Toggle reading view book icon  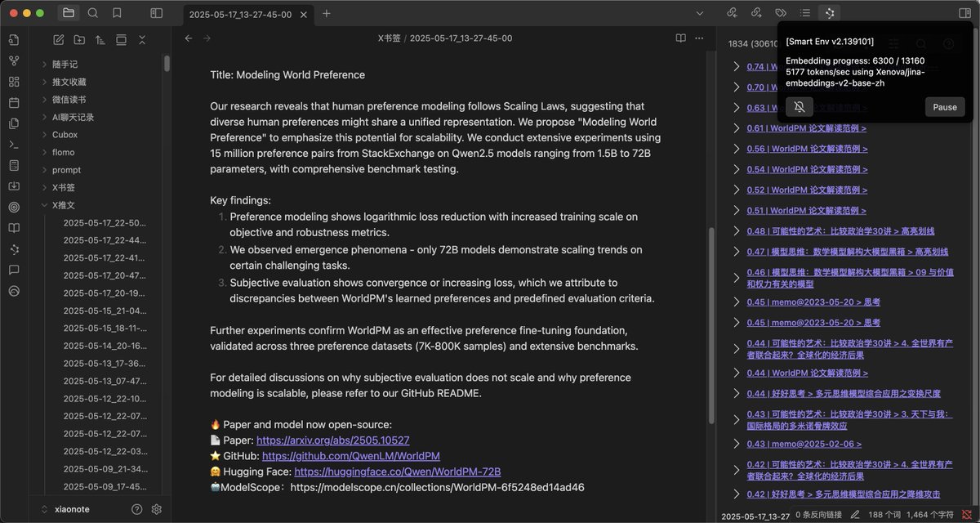click(x=681, y=38)
